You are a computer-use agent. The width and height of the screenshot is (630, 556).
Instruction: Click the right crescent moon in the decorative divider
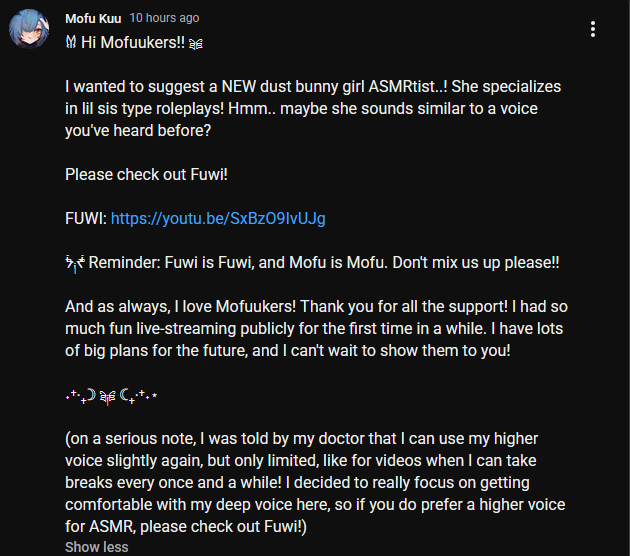pos(124,396)
